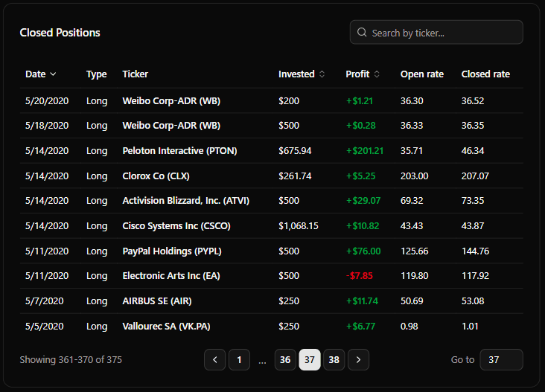Go to the previous page arrow
The image size is (545, 392).
(x=215, y=360)
